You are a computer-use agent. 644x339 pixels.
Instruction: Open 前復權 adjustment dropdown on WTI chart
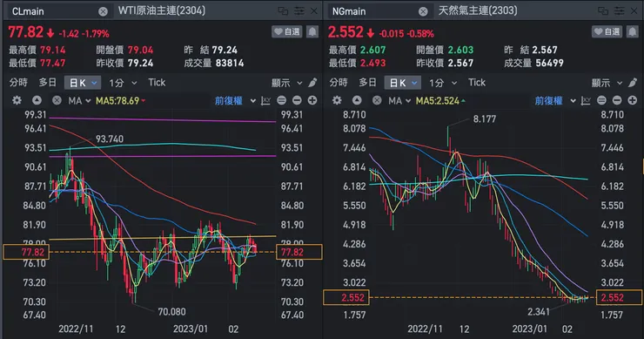[x=235, y=100]
